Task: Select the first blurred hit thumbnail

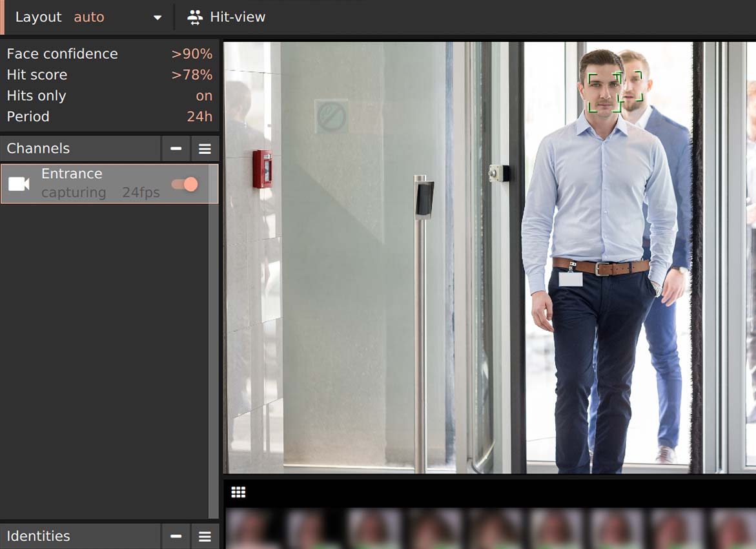Action: coord(252,528)
